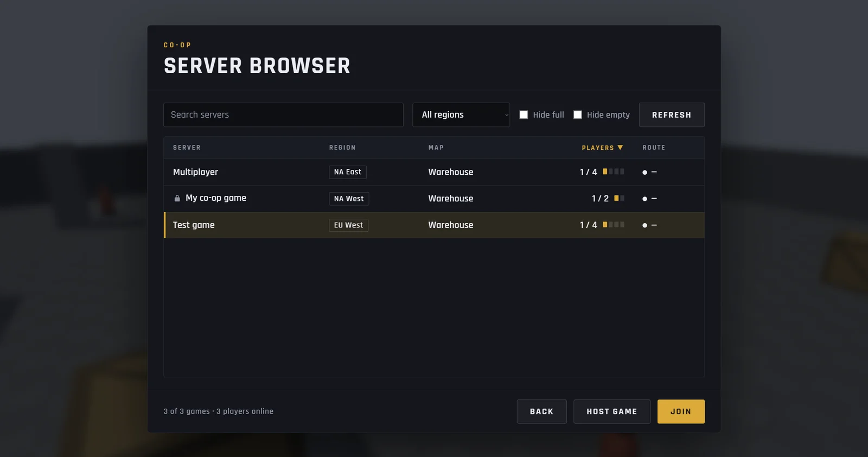Open the All regions dropdown
The width and height of the screenshot is (868, 457).
461,115
